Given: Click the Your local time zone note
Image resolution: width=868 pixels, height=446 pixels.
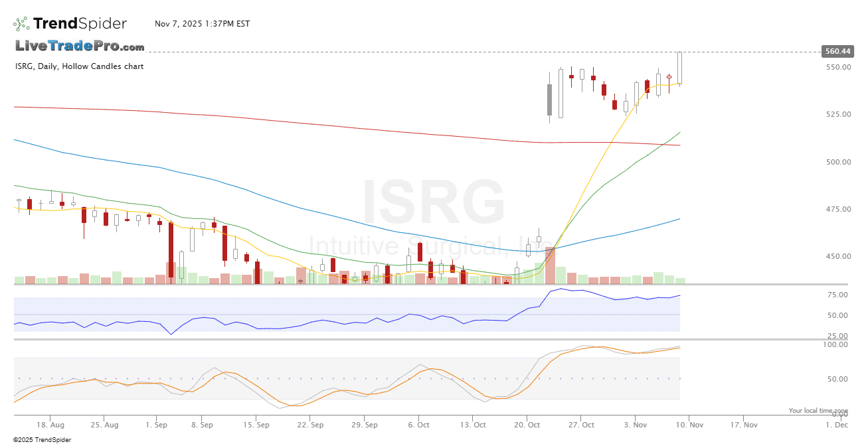Looking at the screenshot, I should click(x=818, y=411).
